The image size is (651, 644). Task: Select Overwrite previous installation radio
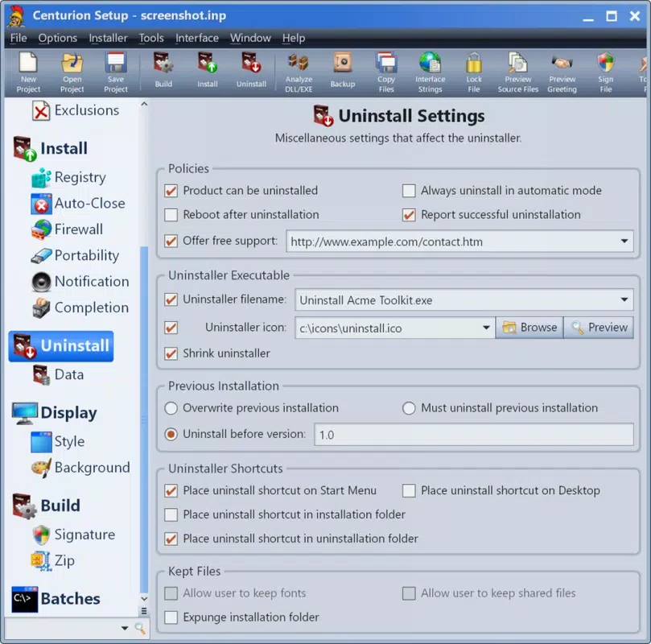pyautogui.click(x=171, y=409)
